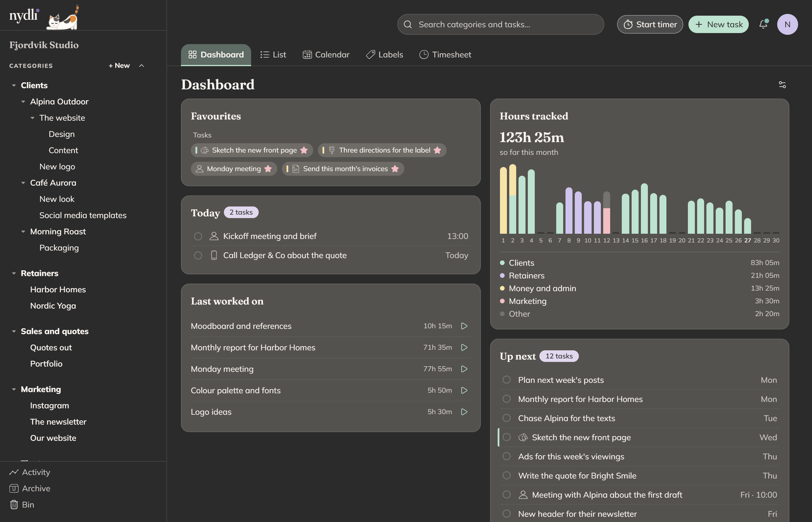Click the Clients legend dot
This screenshot has width=812, height=522.
click(502, 263)
